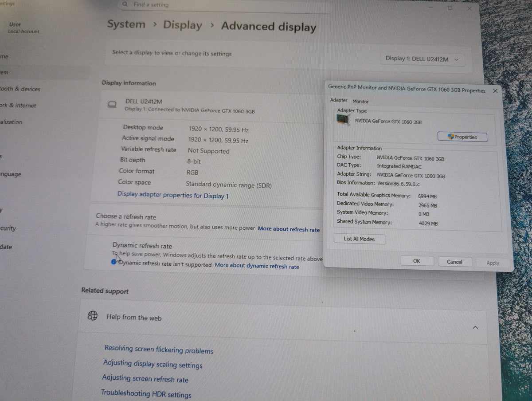Open Troubleshooting HDR settings link
This screenshot has width=532, height=401.
click(x=146, y=394)
